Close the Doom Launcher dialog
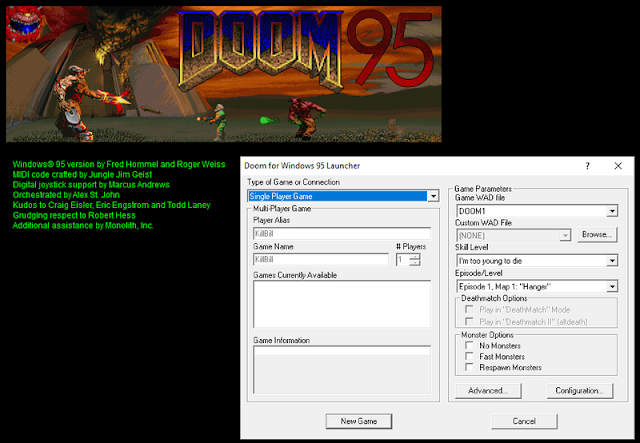This screenshot has height=443, width=640. (x=618, y=166)
